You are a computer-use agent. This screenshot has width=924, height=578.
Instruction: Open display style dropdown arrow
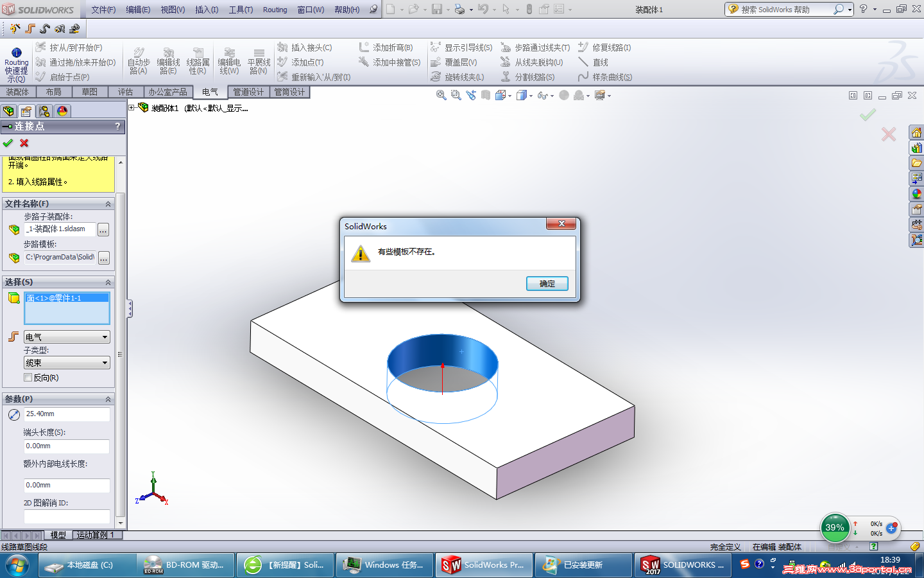[531, 96]
